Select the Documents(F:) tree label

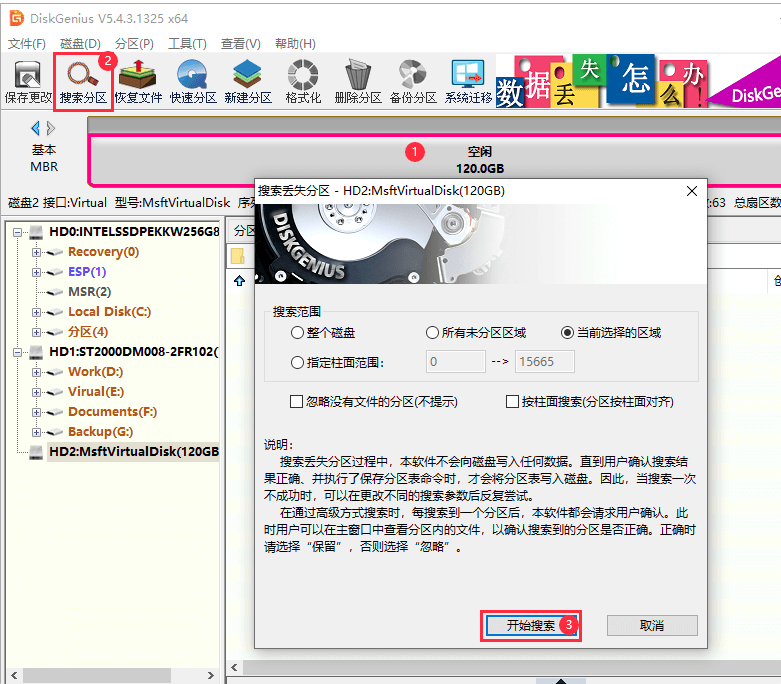coord(113,411)
